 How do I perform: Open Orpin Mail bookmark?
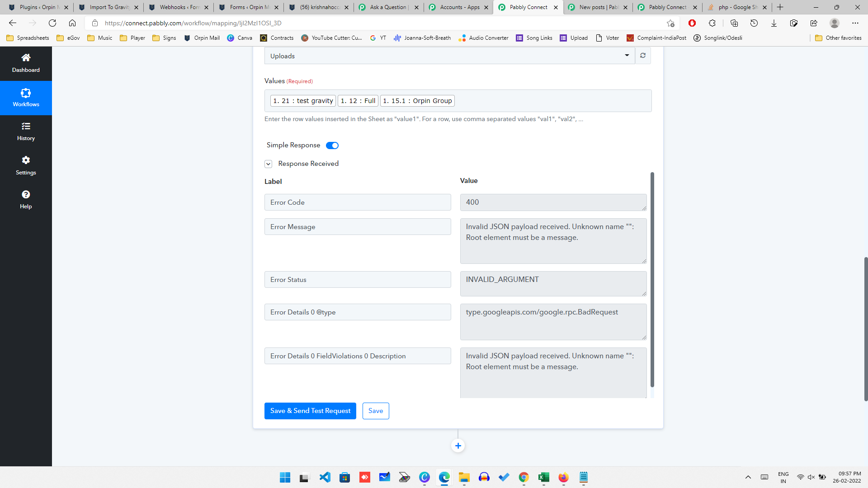click(202, 38)
